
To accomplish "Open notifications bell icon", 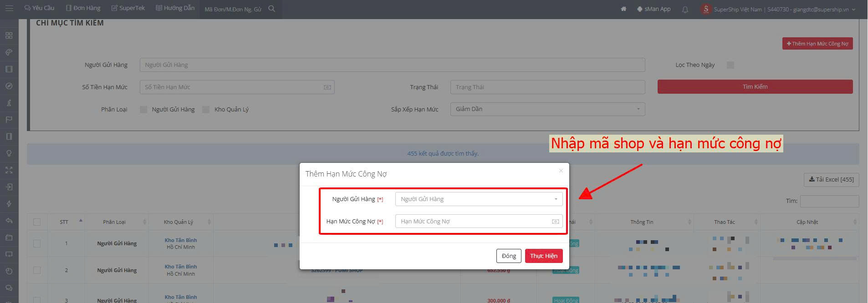I will (685, 9).
